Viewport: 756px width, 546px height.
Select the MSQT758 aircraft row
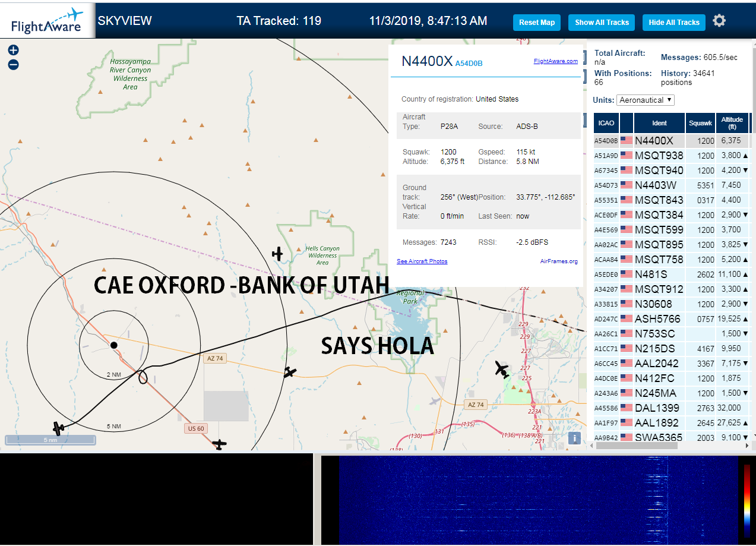point(672,260)
